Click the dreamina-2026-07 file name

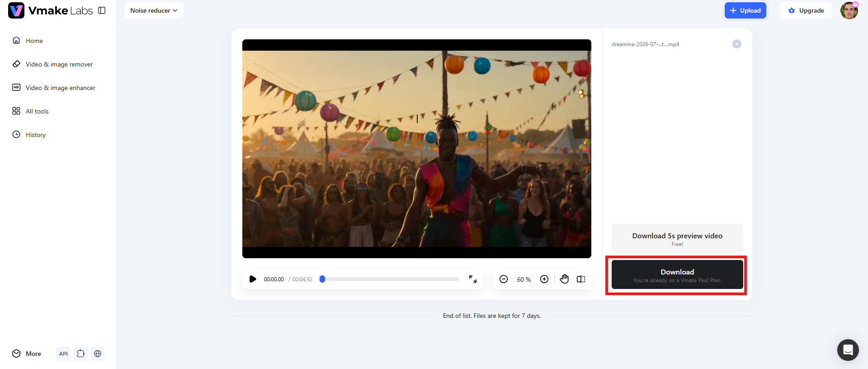click(x=645, y=44)
